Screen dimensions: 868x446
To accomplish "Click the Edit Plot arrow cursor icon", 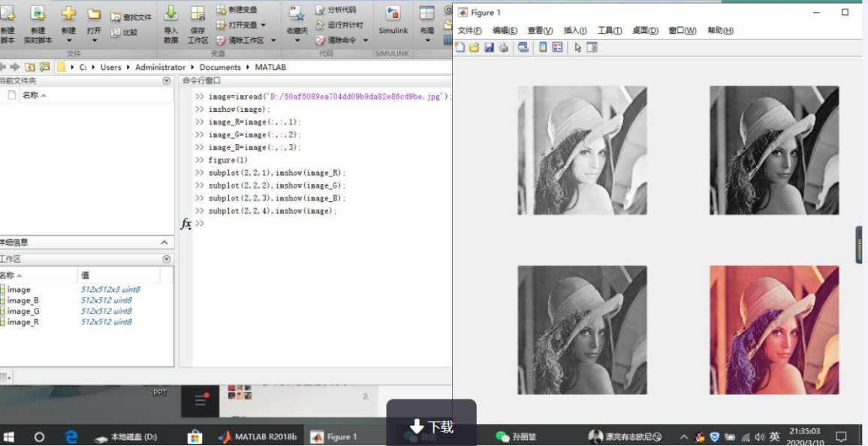I will pos(578,48).
